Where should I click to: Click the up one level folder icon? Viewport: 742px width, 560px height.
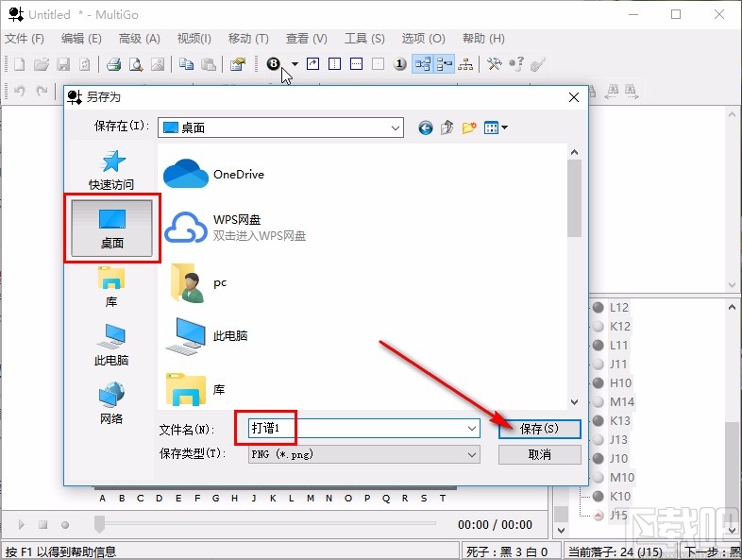pos(447,127)
